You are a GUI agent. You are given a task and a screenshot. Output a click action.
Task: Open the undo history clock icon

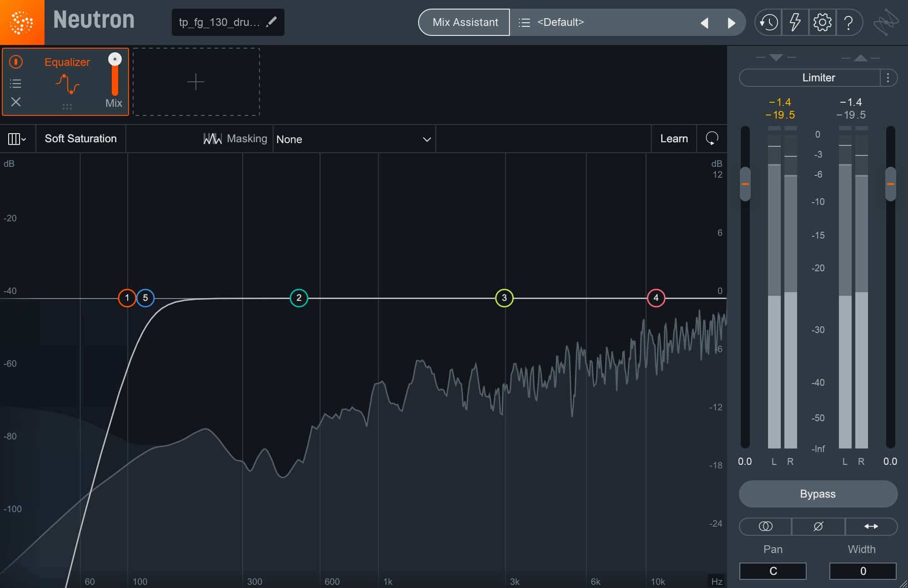click(768, 22)
